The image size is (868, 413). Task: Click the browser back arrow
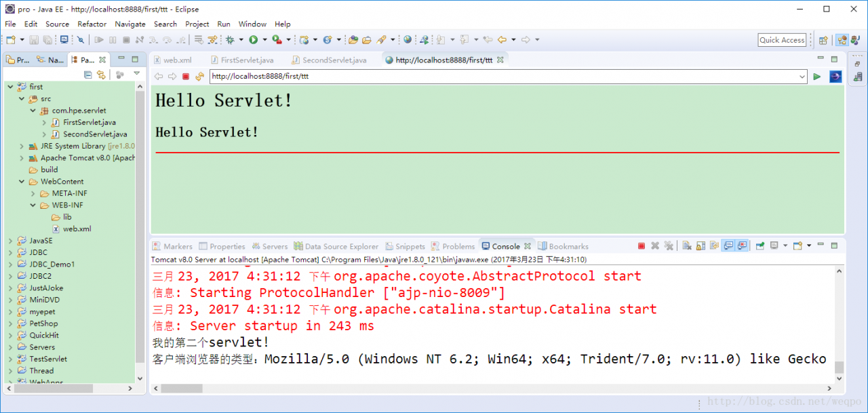point(159,77)
